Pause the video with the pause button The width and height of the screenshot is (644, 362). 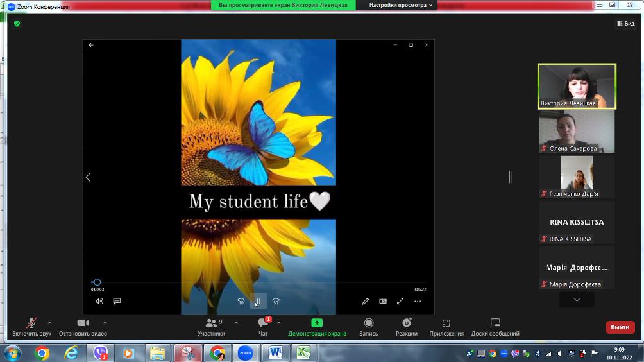point(258,301)
